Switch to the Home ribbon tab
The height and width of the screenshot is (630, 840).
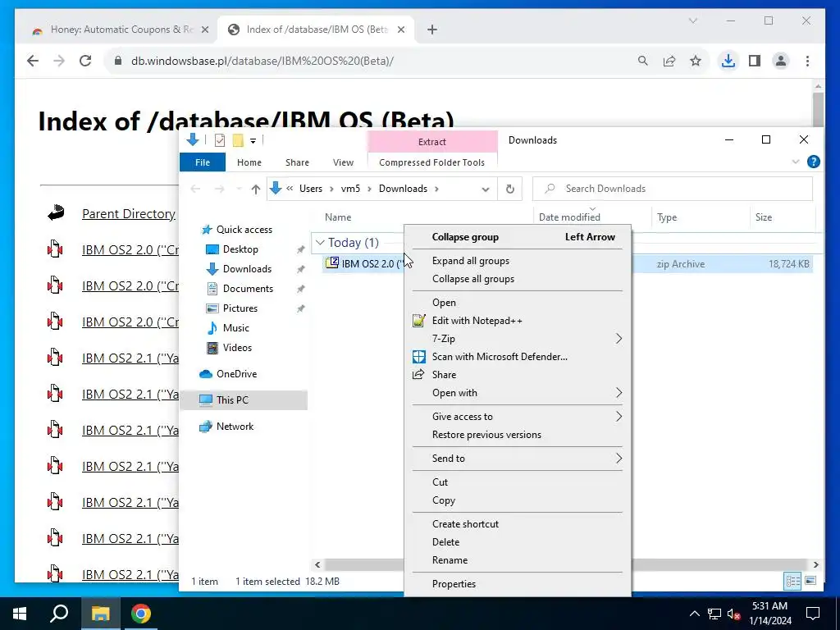click(x=249, y=162)
